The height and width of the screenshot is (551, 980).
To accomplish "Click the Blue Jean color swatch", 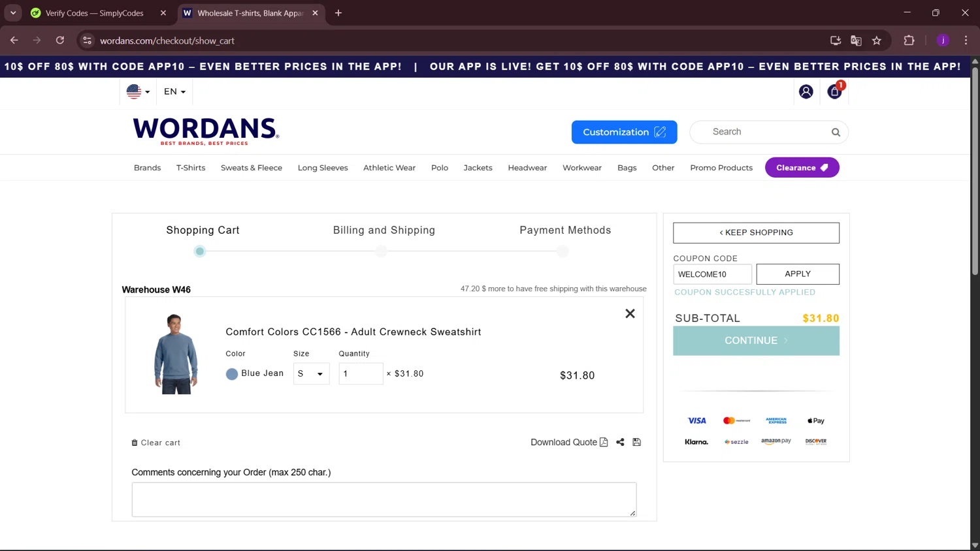I will pos(232,374).
